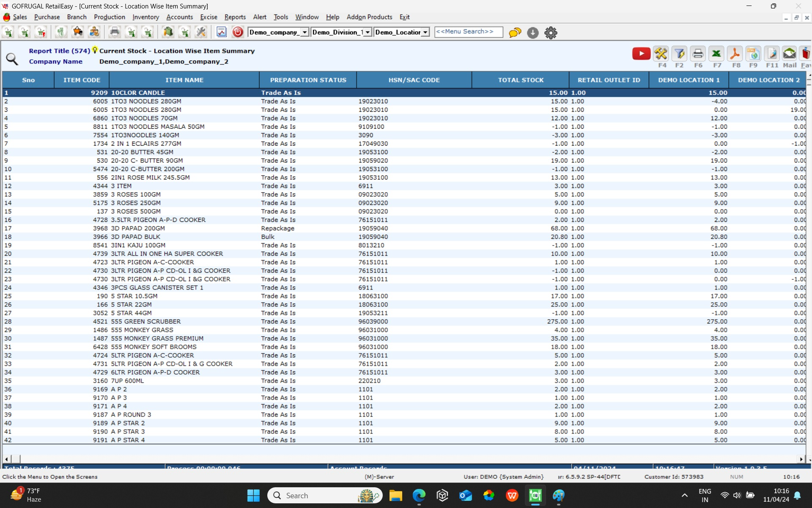
Task: Click the magnifying glass search icon
Action: click(12, 59)
